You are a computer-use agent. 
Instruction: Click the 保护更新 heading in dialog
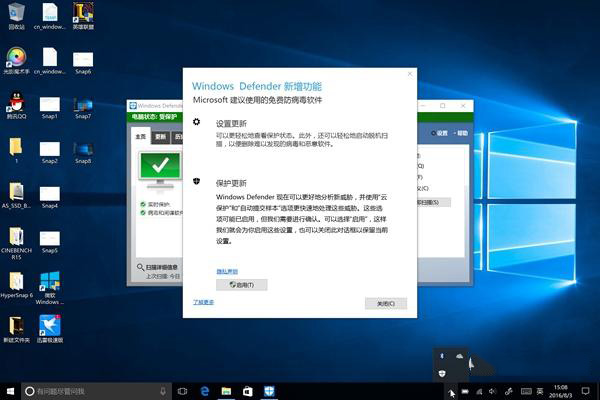231,183
